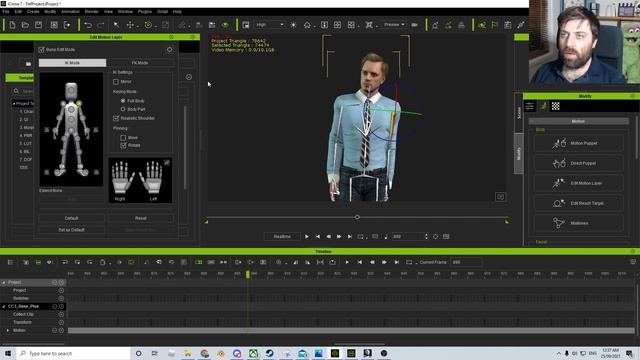Click the video camera icon beside Preview
Viewport: 640px width, 360px height.
(x=415, y=25)
